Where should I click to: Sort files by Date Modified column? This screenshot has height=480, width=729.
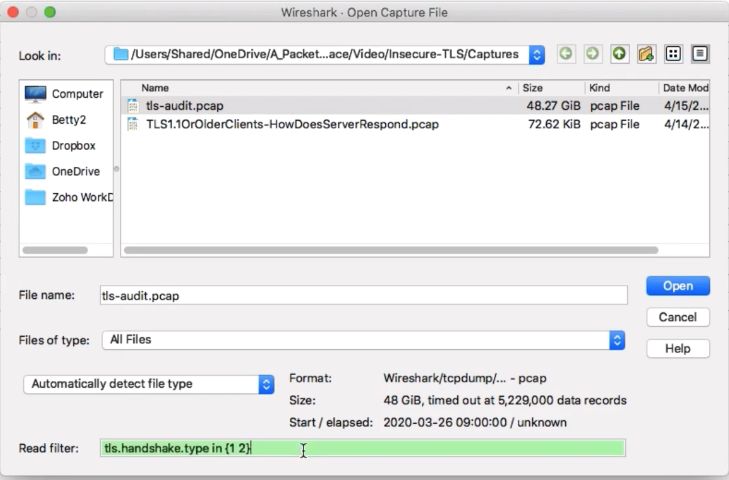684,88
